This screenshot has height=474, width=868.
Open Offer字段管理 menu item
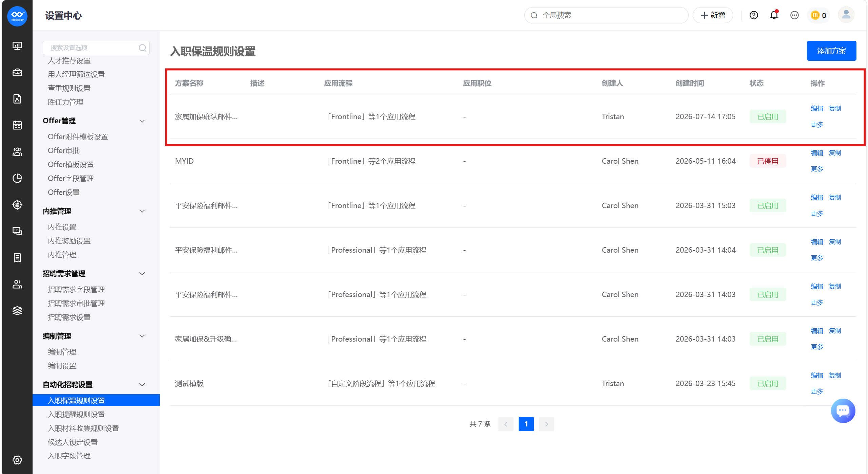pos(71,178)
